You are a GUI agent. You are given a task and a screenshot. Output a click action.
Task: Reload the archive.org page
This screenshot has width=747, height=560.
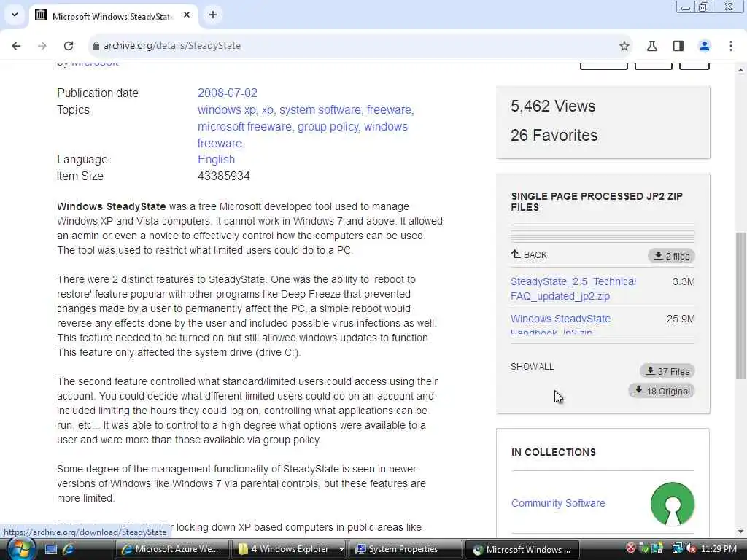tap(69, 46)
